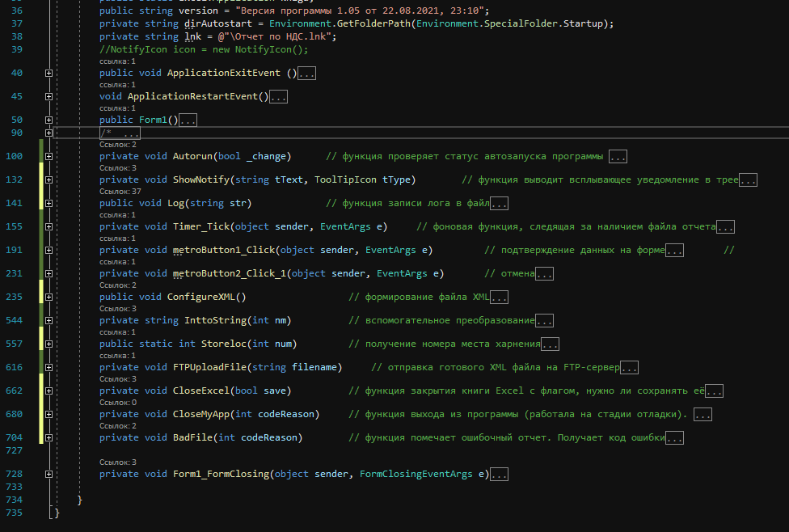Expand the BadFile method at line 704
Image resolution: width=789 pixels, height=532 pixels.
[x=49, y=438]
